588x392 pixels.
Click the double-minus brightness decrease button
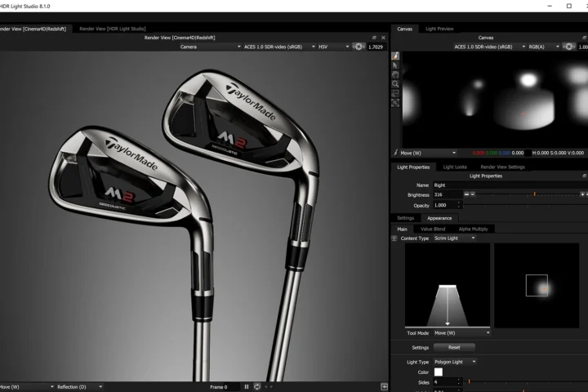coord(466,194)
